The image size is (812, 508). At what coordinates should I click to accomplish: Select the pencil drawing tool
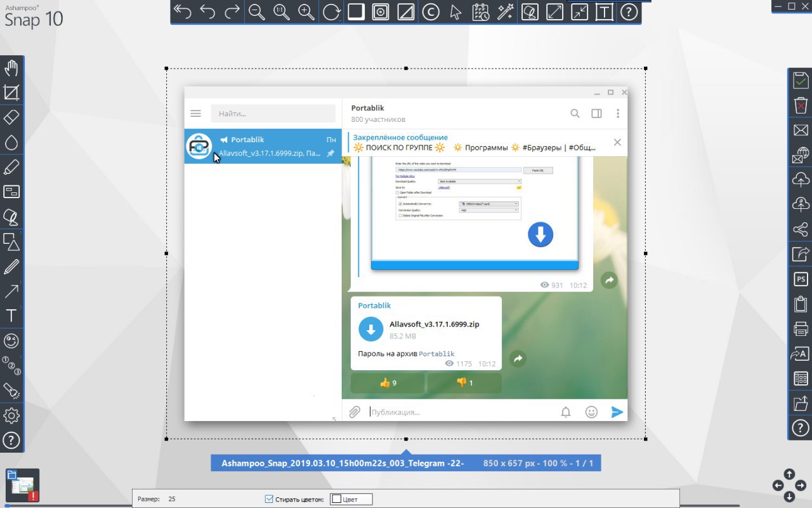tap(11, 266)
